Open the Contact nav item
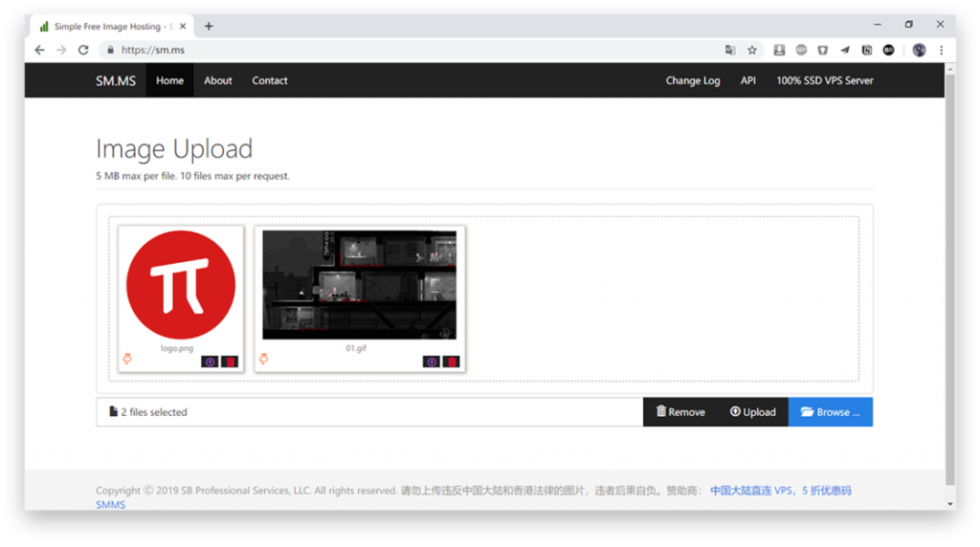 (270, 80)
